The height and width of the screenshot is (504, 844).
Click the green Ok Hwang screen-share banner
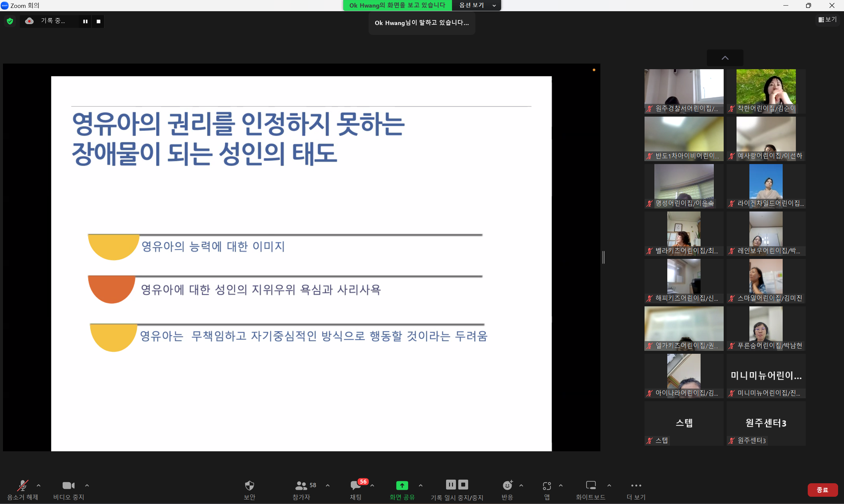[x=397, y=5]
